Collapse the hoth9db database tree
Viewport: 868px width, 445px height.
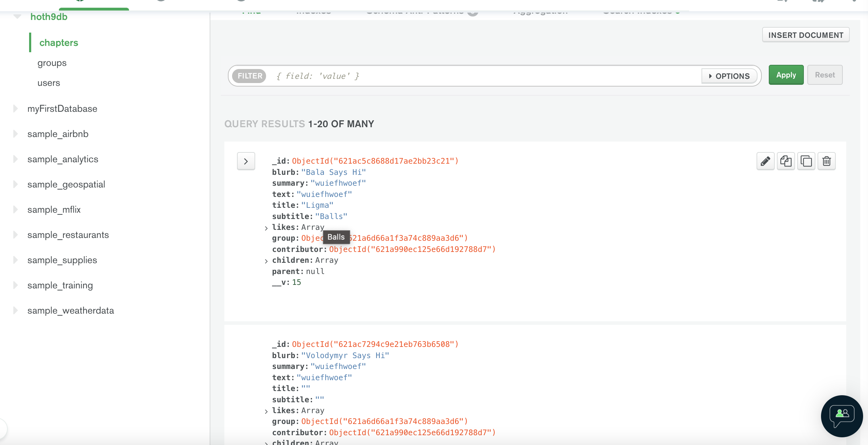[17, 16]
